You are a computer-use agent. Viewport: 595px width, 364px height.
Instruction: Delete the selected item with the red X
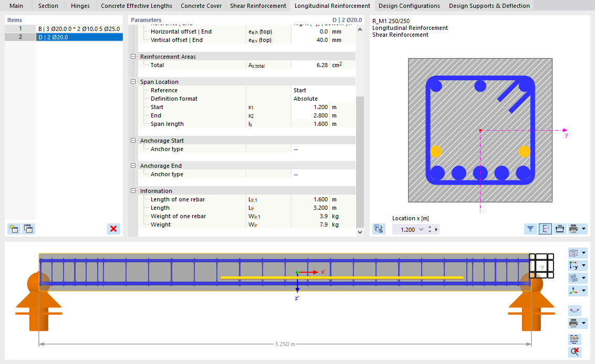(x=113, y=229)
